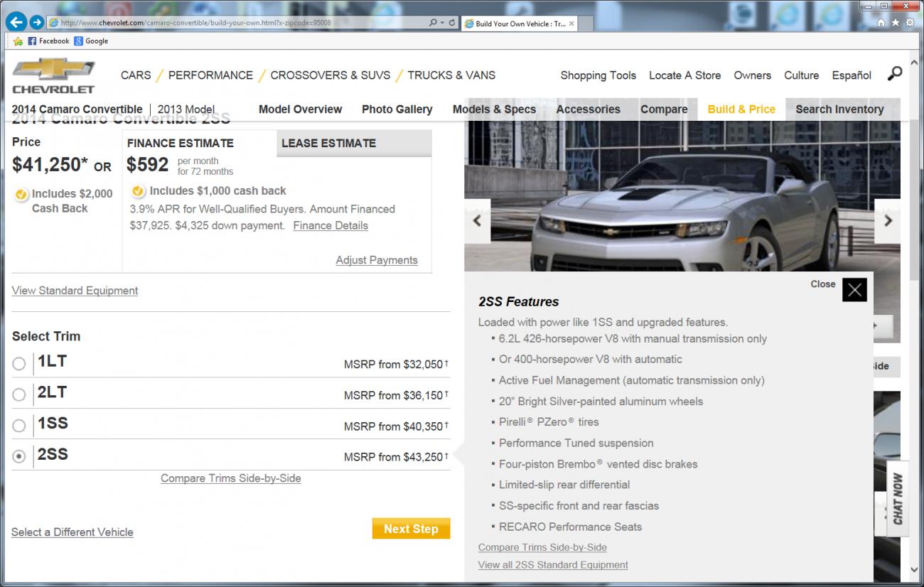Image resolution: width=924 pixels, height=587 pixels.
Task: Open the Adjust Payments link
Action: click(x=376, y=260)
